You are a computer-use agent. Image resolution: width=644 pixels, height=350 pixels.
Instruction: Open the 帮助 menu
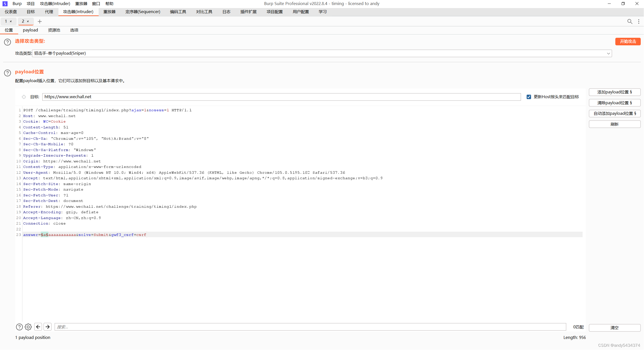click(109, 4)
